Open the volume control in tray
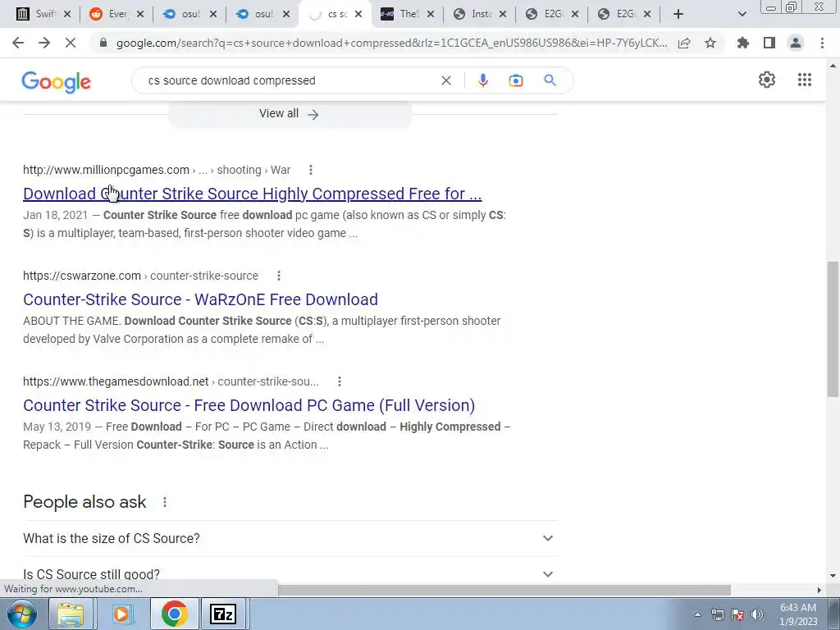This screenshot has height=630, width=840. (757, 614)
